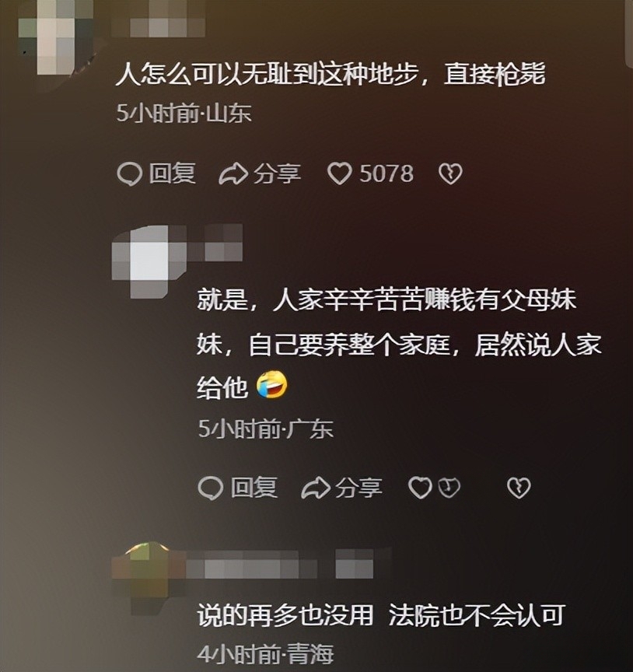Viewport: 633px width, 672px height.
Task: Click reply speech-bubble icon on Shandong comment
Action: tap(129, 174)
